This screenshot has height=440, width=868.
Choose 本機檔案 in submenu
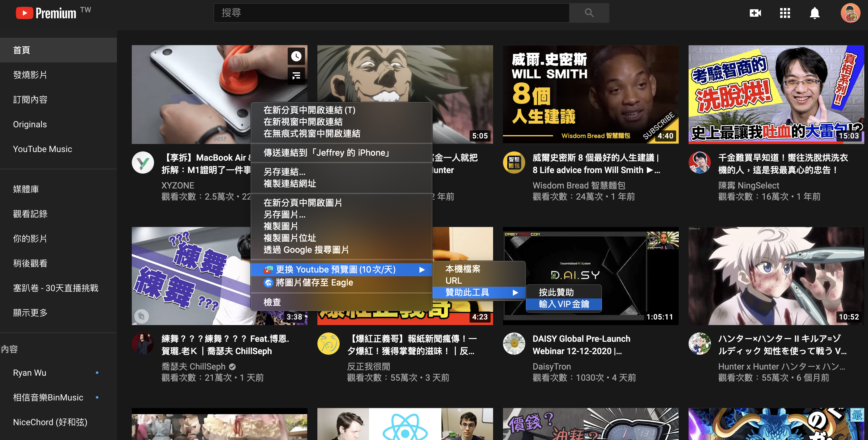[479, 269]
